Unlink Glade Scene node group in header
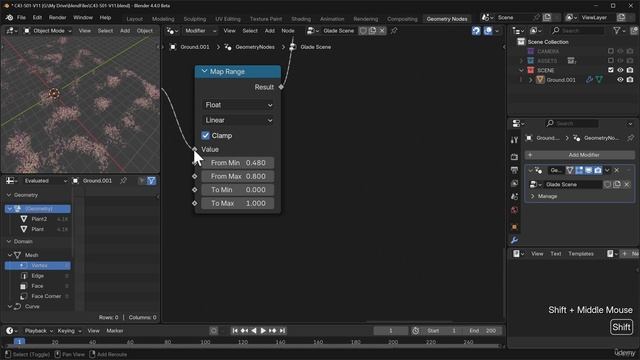Screen dimensions: 640x360 (382, 31)
